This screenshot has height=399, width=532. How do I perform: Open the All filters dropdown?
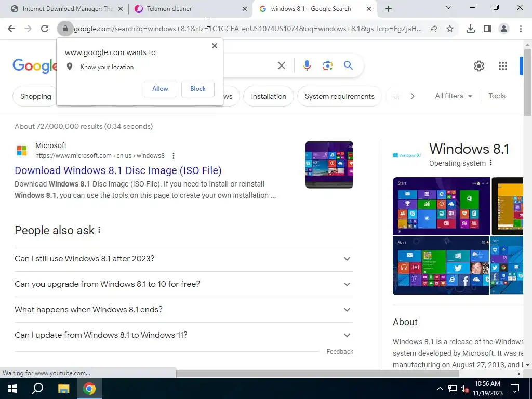453,96
